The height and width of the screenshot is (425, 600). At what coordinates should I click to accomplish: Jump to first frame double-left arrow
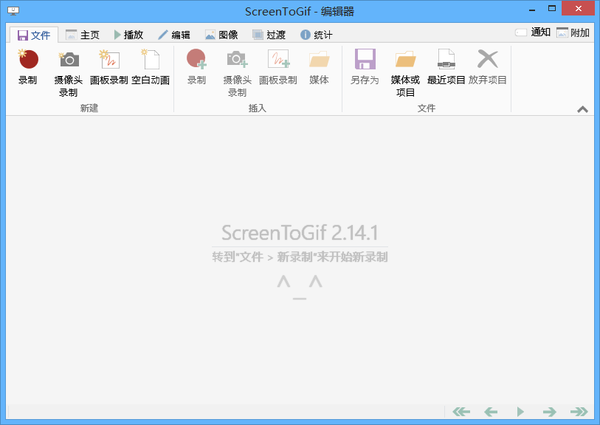461,412
